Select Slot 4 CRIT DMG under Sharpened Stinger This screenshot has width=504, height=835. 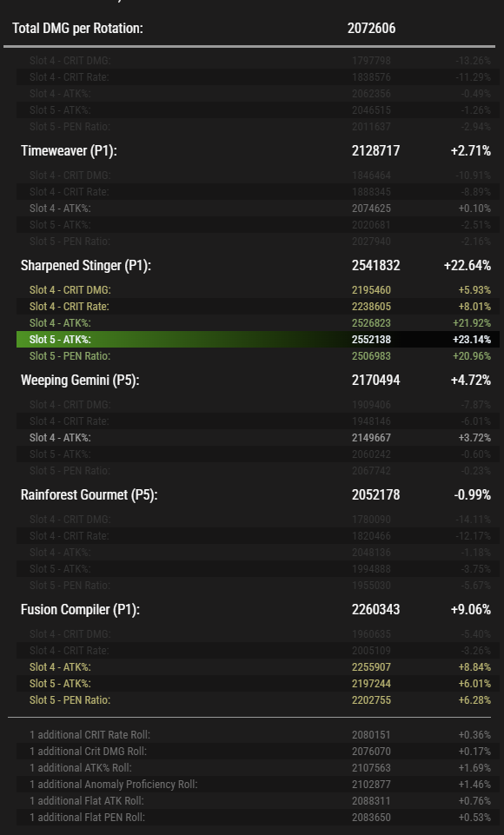coord(258,290)
